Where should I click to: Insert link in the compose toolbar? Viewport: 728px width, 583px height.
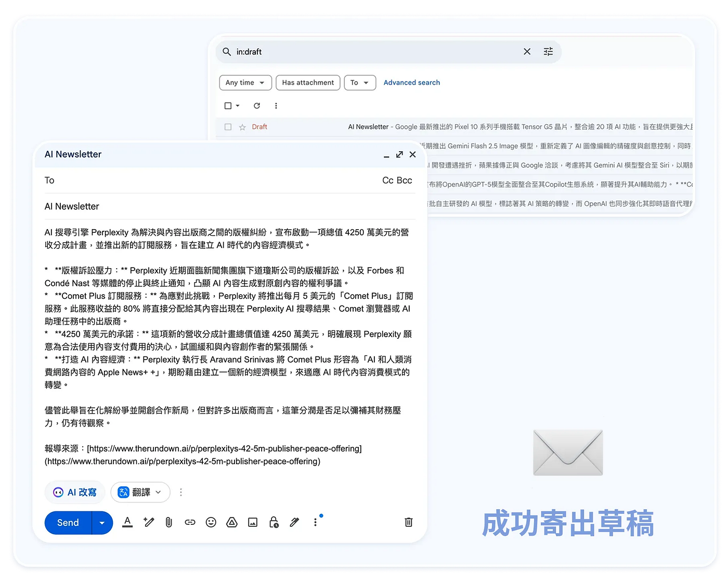190,522
